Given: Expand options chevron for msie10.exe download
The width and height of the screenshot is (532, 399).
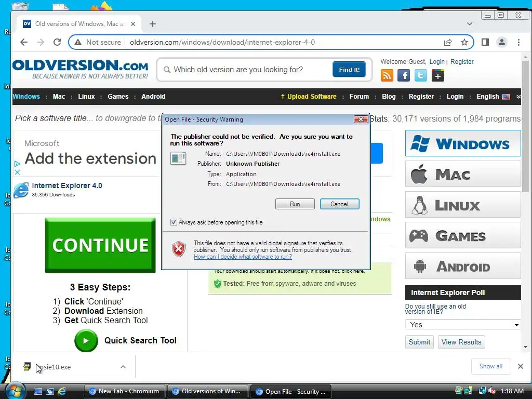Looking at the screenshot, I should point(123,367).
